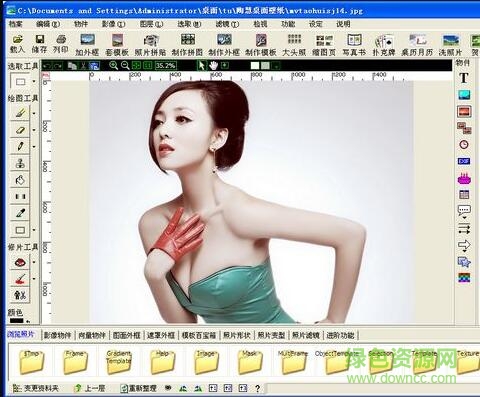
Task: Switch to the 照片滤镜 tab
Action: [306, 335]
